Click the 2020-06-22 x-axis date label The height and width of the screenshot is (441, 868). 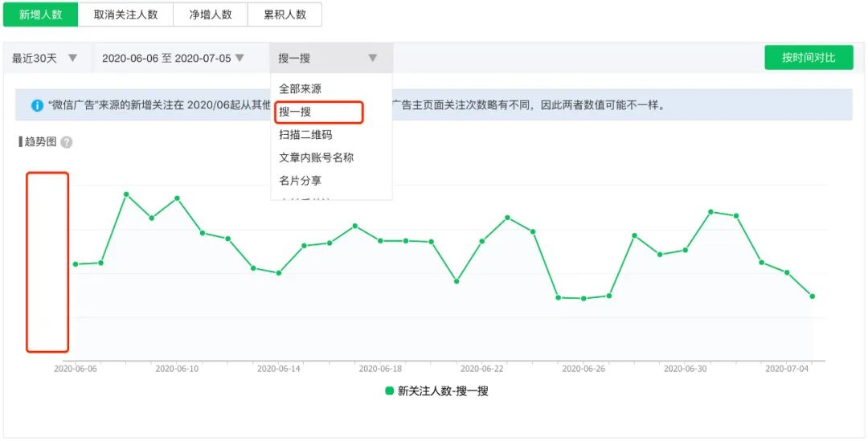click(481, 369)
